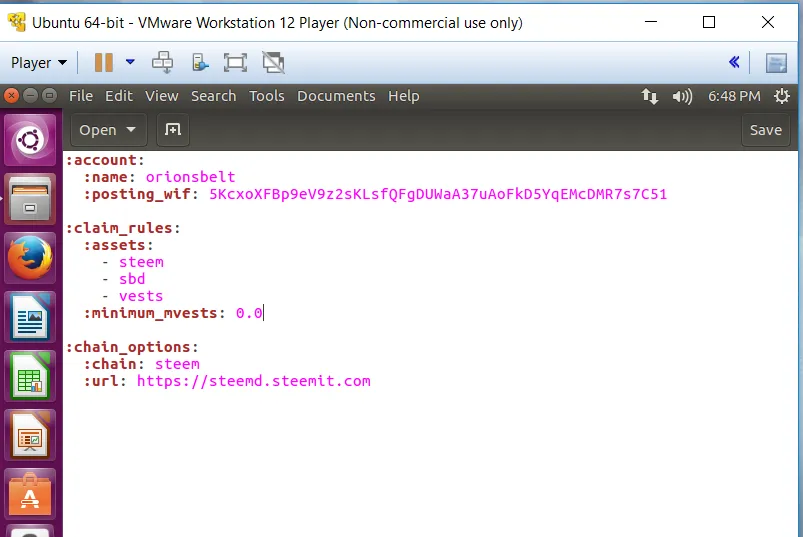Open the Search menu
This screenshot has height=537, width=803.
tap(214, 96)
